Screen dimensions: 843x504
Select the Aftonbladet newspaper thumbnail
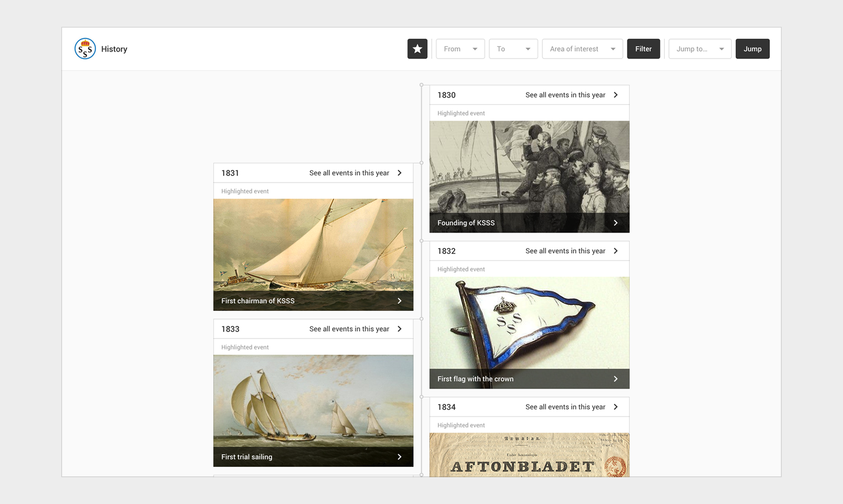tap(529, 454)
